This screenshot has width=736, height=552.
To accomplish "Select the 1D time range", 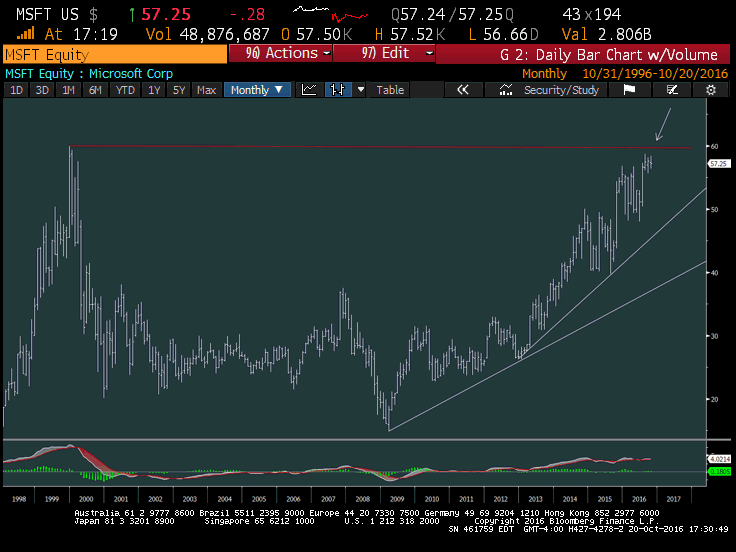I will coord(17,90).
